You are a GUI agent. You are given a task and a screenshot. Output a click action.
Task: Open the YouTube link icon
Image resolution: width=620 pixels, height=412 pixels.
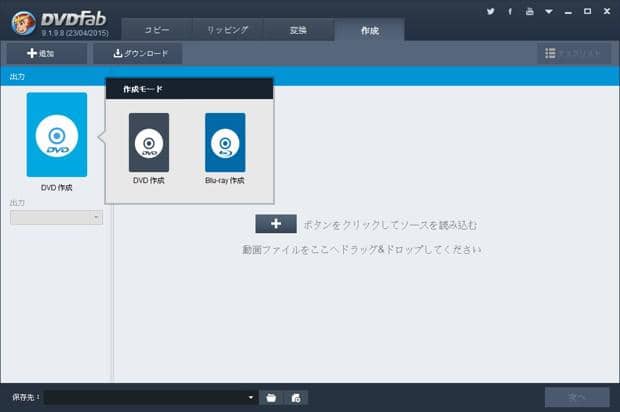click(x=529, y=11)
